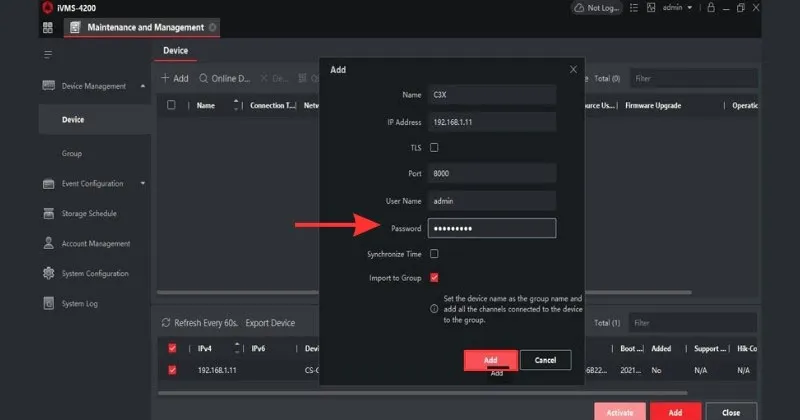Click the refresh icon beside Refresh Every 60s
This screenshot has width=800, height=420.
[x=165, y=323]
